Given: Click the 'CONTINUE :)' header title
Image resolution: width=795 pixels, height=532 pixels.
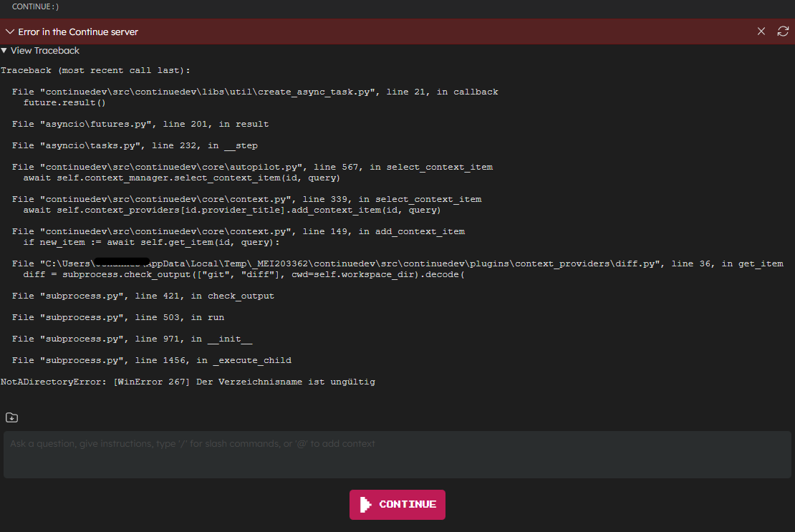Looking at the screenshot, I should coord(34,6).
